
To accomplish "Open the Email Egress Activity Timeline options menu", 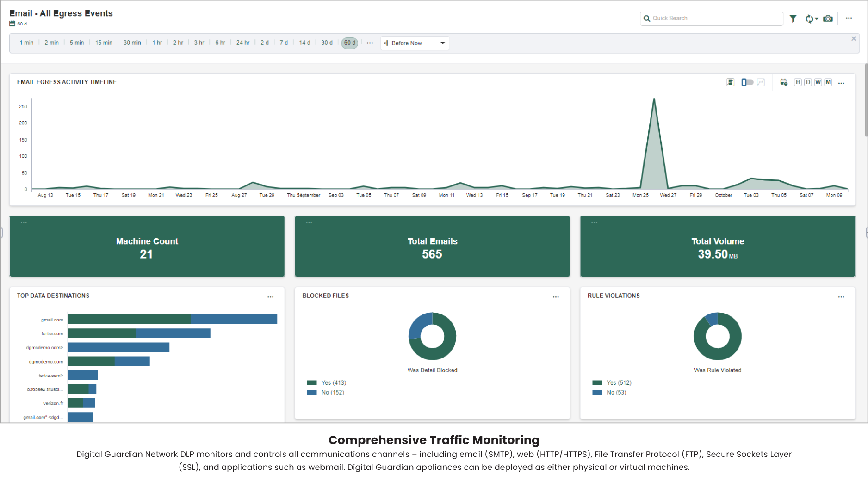I will pyautogui.click(x=841, y=83).
